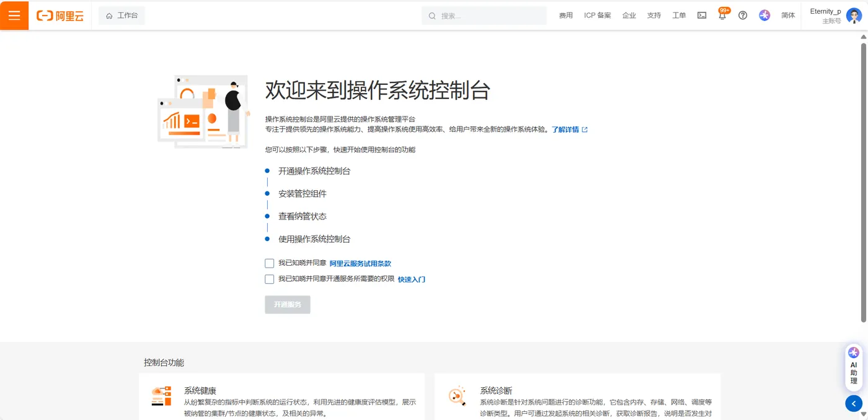Click step text 使用操作系统控制台
The height and width of the screenshot is (420, 868).
pos(314,239)
